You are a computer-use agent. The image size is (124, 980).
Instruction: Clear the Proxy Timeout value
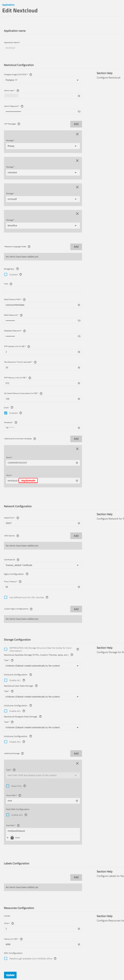[x=79, y=587]
